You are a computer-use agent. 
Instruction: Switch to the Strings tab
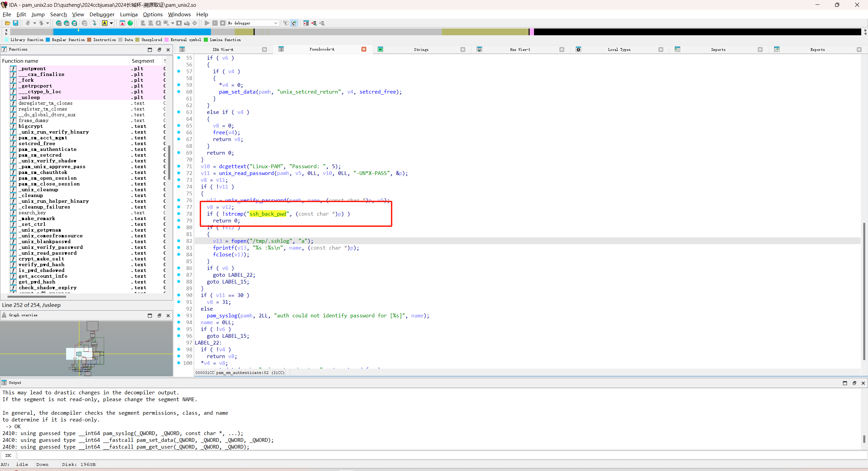click(421, 50)
